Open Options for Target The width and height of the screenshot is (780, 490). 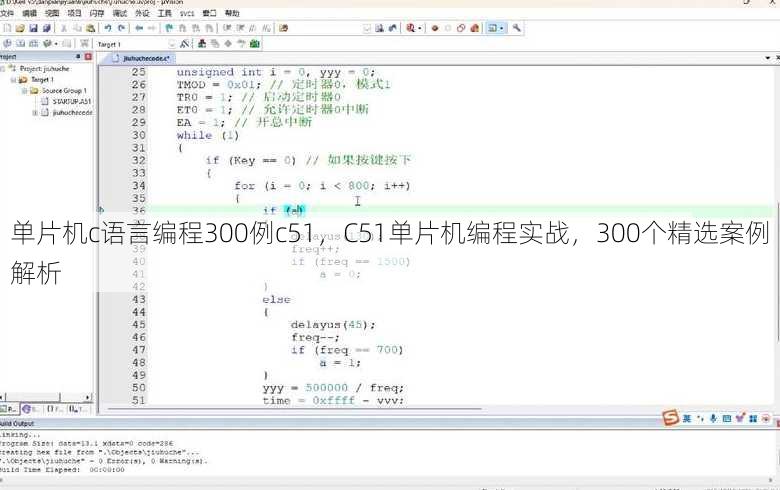(185, 44)
